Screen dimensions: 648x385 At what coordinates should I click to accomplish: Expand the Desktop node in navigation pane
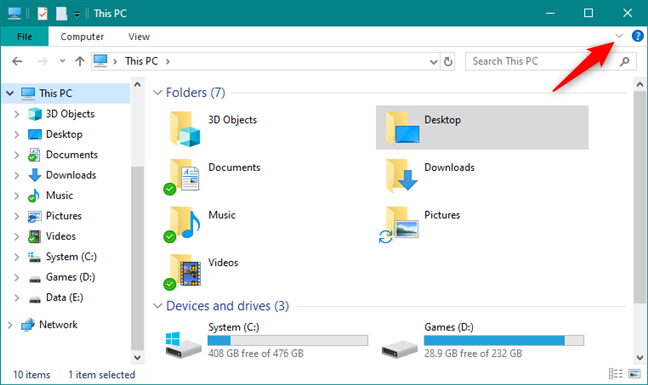coord(17,134)
